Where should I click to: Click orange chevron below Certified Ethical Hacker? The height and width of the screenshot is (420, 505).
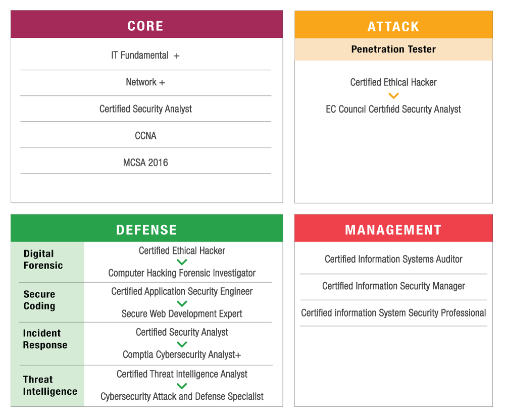click(393, 95)
